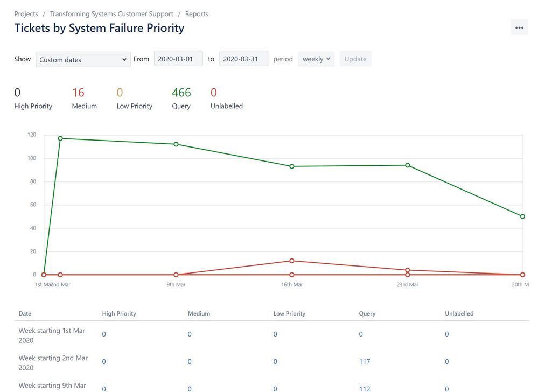Click High Priority value 0 in 1st Mar row
538x392 pixels.
click(x=104, y=334)
